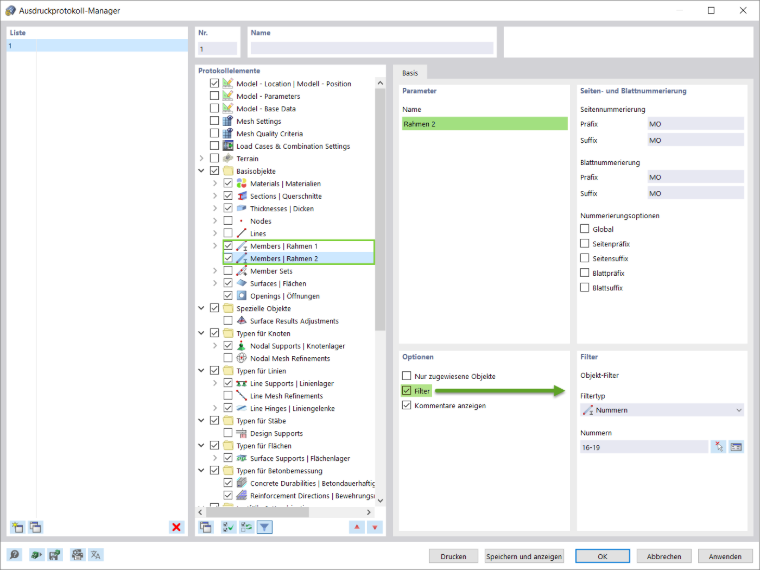This screenshot has height=570, width=760.
Task: Select Design Supports tree item
Action: [x=276, y=433]
